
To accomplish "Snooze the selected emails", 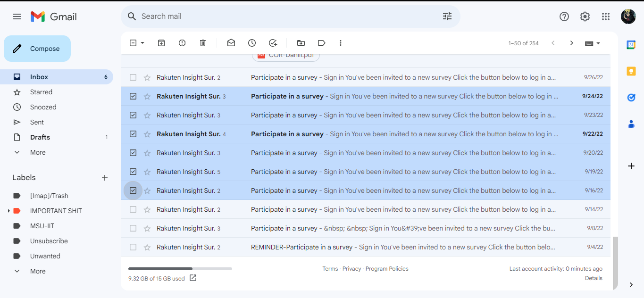I will [252, 43].
